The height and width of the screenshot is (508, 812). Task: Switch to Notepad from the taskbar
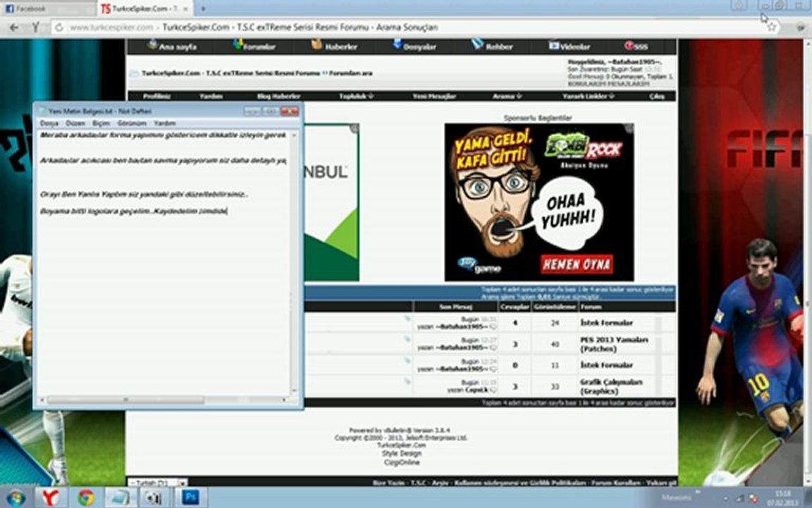tap(118, 497)
